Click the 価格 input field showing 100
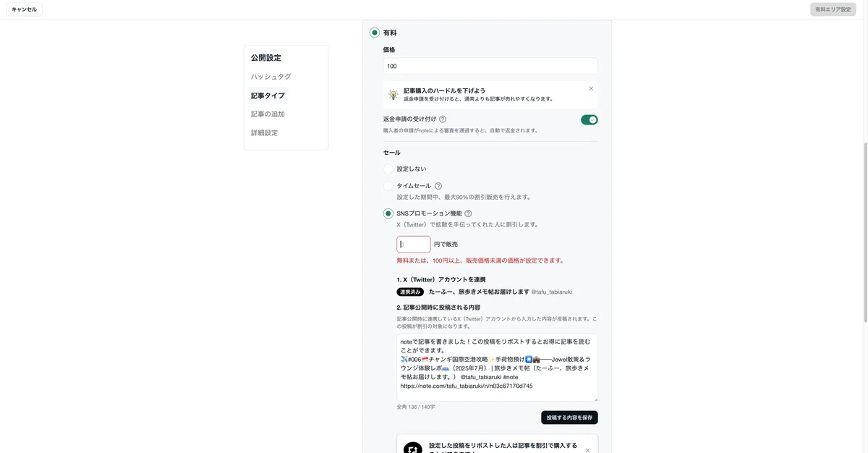The image size is (868, 453). (490, 66)
